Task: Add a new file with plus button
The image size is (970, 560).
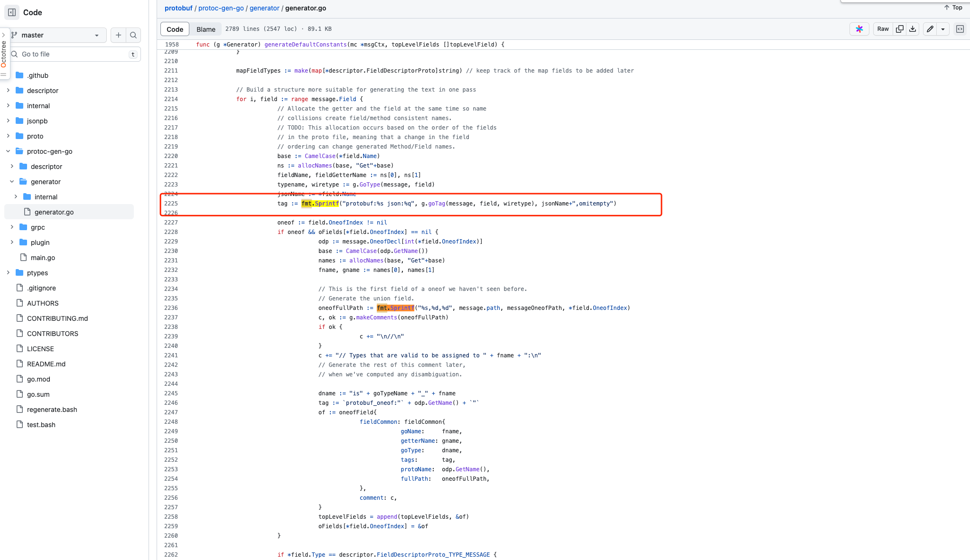Action: 118,35
